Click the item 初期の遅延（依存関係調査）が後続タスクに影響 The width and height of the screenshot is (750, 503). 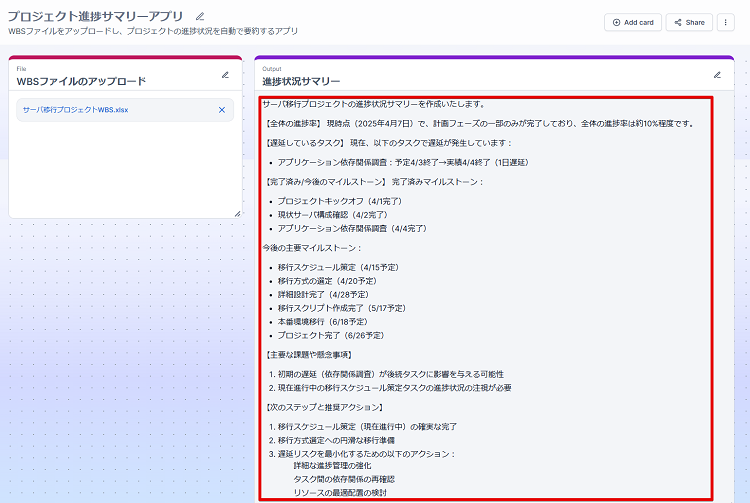tap(391, 374)
